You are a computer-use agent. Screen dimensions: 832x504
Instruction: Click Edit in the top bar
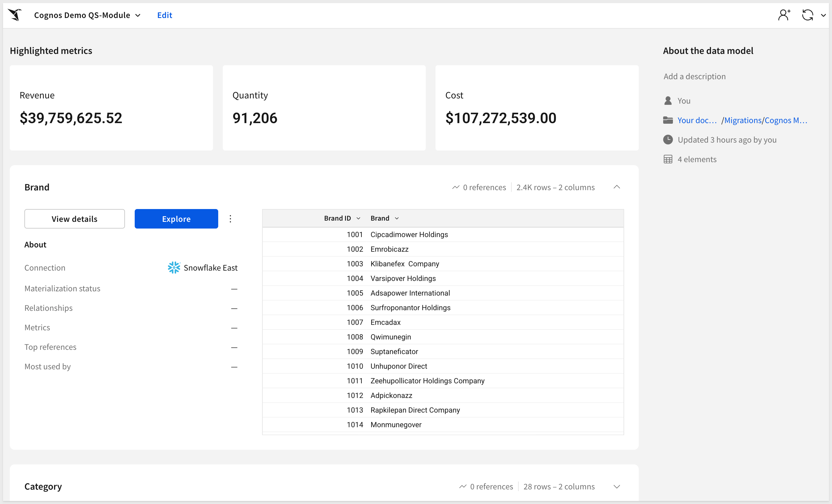click(x=165, y=15)
